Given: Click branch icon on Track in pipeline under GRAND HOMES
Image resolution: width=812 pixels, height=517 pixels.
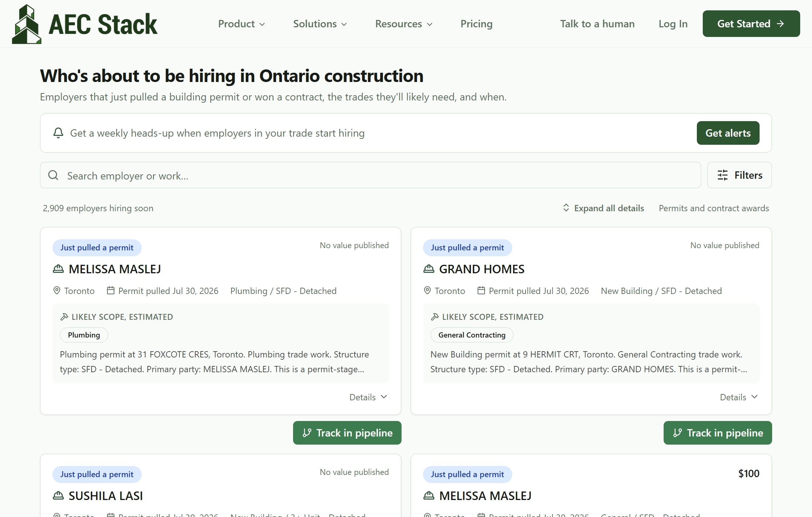Looking at the screenshot, I should [x=678, y=433].
